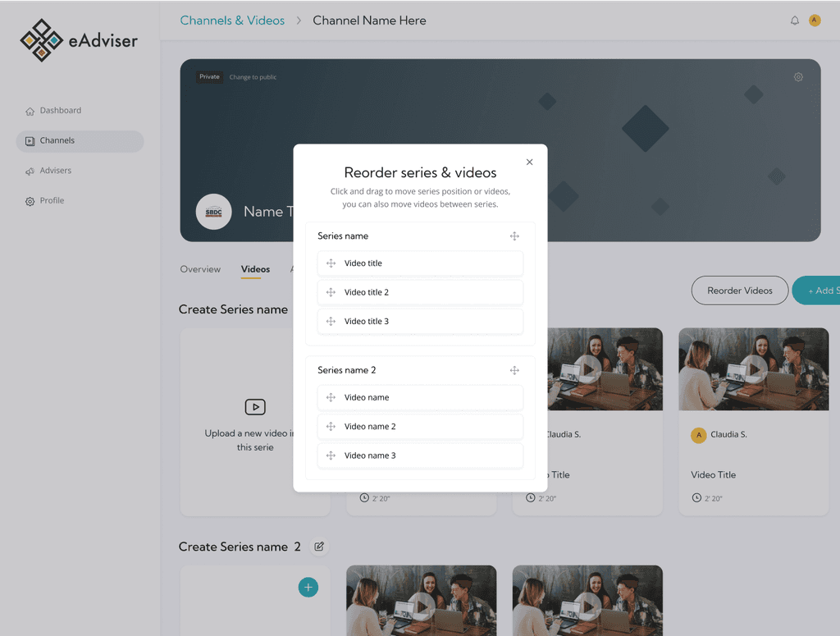Click the SBDC channel avatar
This screenshot has height=636, width=840.
tap(213, 212)
